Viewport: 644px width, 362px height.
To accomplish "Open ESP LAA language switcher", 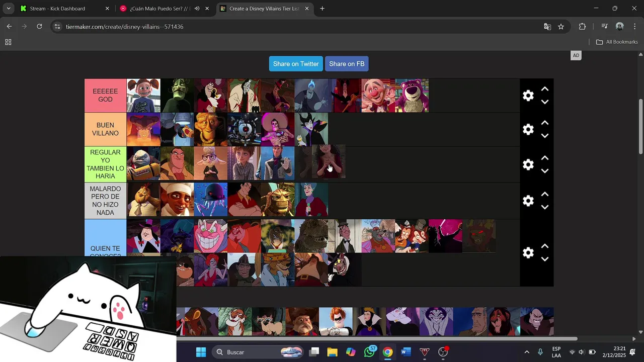I will (x=556, y=352).
